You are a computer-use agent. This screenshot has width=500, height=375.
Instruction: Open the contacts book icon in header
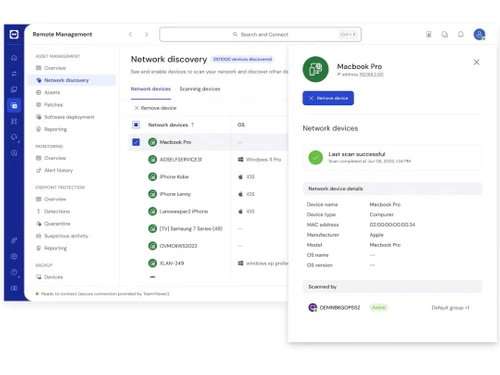pyautogui.click(x=429, y=34)
